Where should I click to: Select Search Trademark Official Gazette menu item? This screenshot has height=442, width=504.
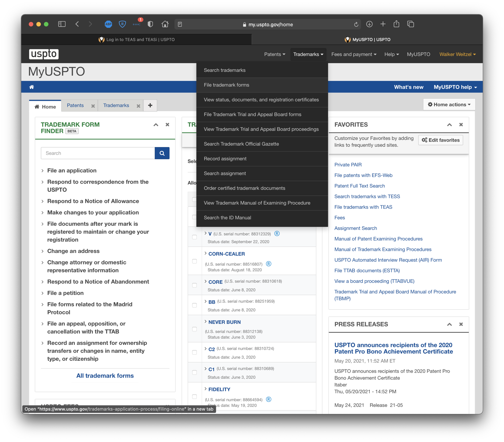click(262, 144)
